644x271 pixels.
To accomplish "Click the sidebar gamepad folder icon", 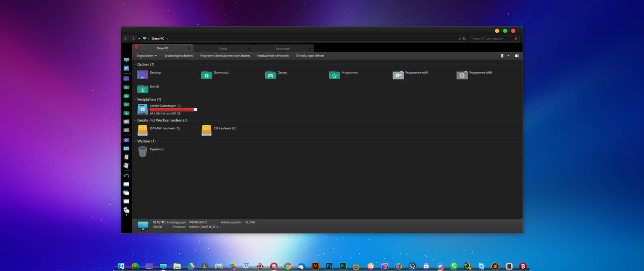I will click(126, 96).
